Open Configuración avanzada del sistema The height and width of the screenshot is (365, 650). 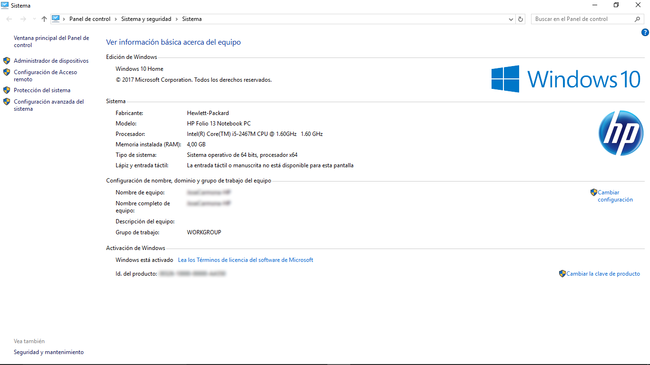[49, 105]
